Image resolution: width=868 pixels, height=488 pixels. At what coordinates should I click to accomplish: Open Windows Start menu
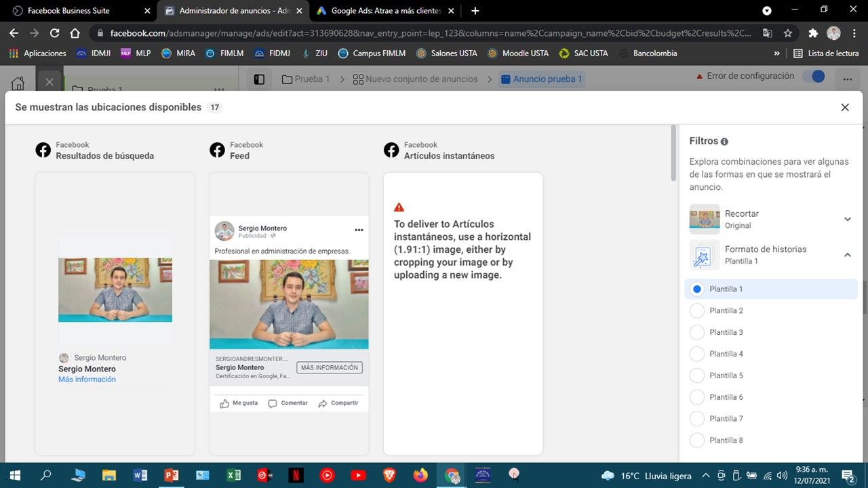(x=14, y=475)
